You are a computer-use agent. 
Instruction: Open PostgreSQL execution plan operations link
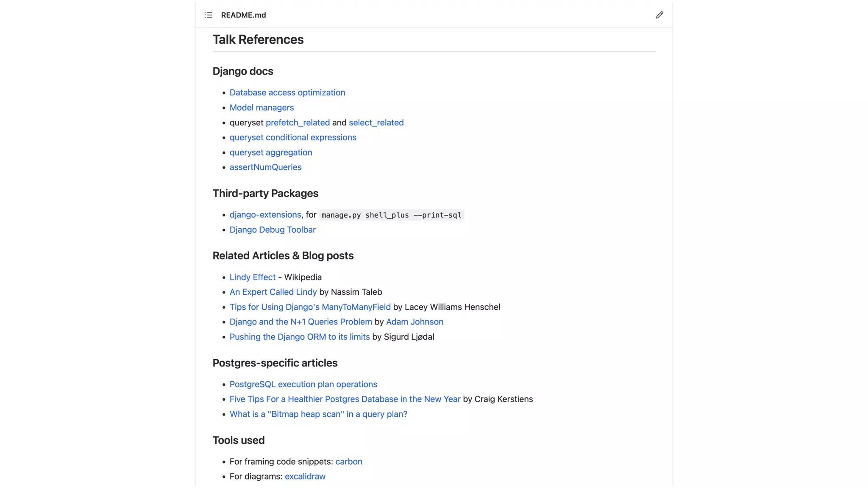point(303,384)
